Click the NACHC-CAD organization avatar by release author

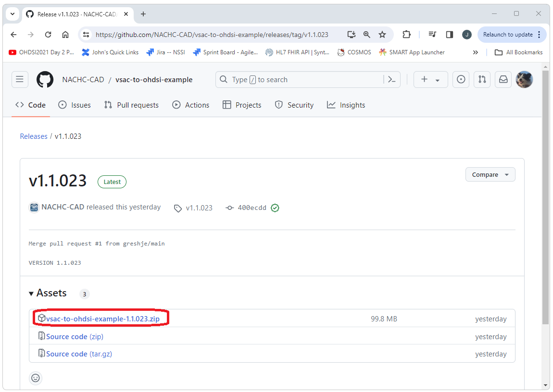(x=34, y=208)
